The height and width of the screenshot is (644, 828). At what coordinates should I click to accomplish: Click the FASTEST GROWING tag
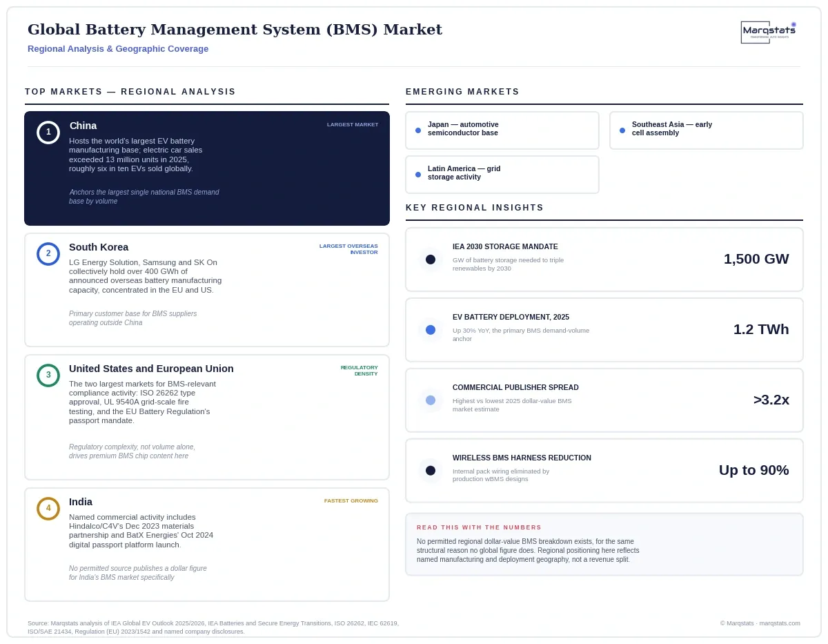pos(351,501)
